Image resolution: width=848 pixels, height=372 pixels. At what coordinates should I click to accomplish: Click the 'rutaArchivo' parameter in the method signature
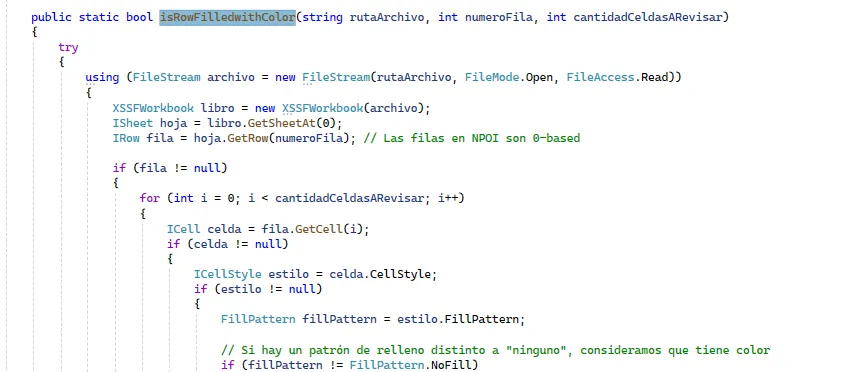[387, 17]
